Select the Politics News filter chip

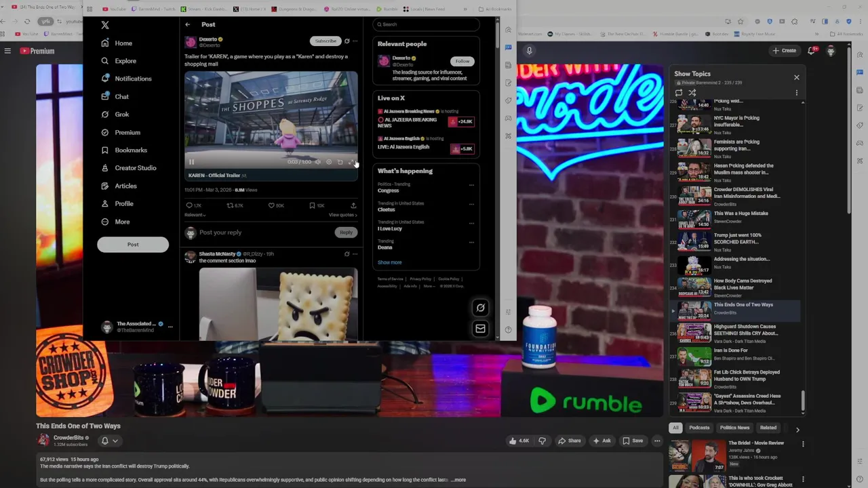click(x=734, y=428)
